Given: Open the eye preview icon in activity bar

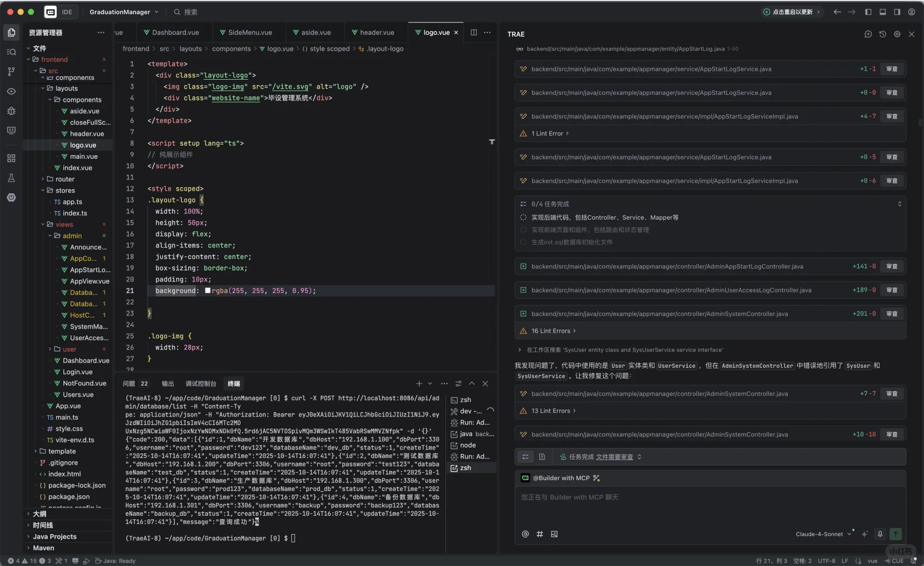Looking at the screenshot, I should tap(11, 91).
